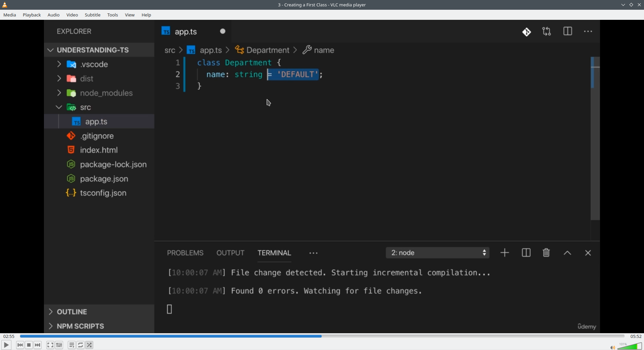
Task: Click the VLC cone icon in title bar
Action: pos(5,5)
